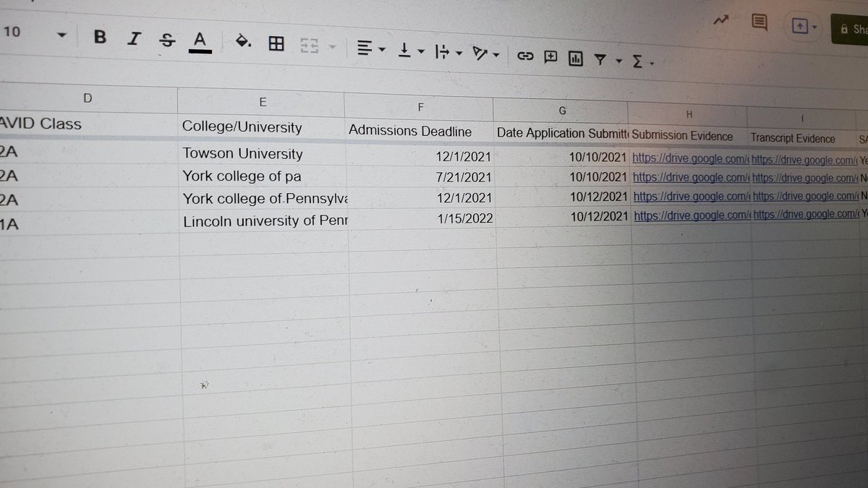Apply strikethrough formatting
Viewport: 868px width, 488px height.
point(167,41)
